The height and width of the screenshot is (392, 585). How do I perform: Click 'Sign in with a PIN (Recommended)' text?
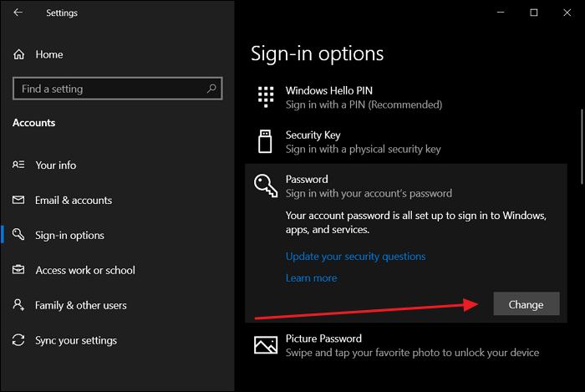364,104
